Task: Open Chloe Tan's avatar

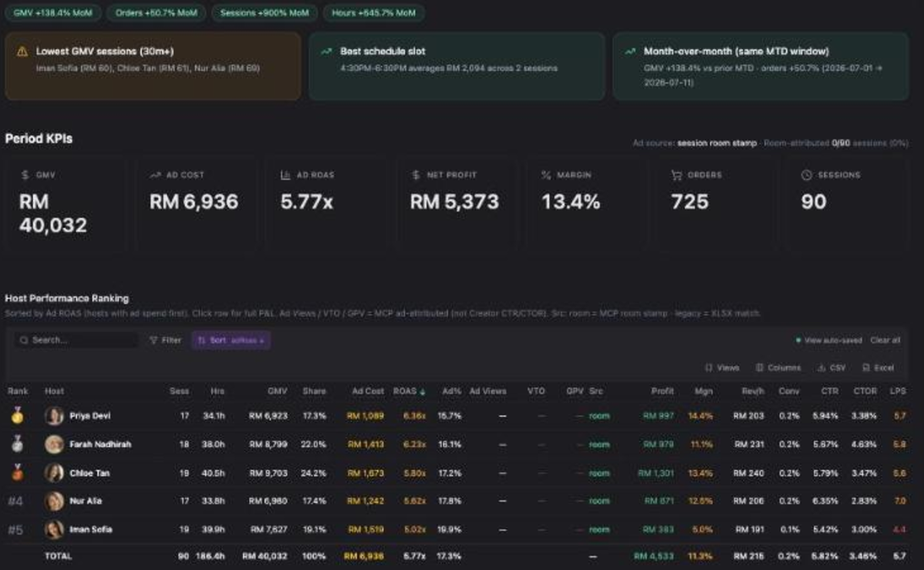Action: coord(54,473)
